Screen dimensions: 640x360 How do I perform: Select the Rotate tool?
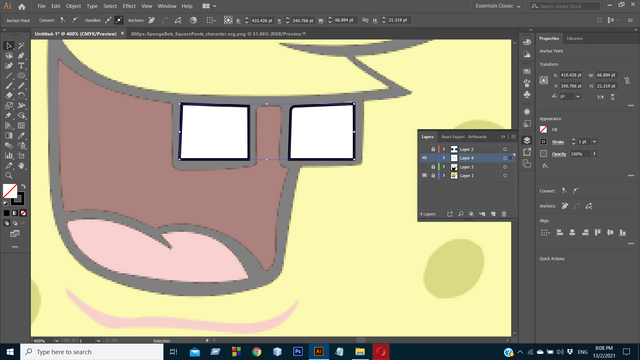point(21,96)
